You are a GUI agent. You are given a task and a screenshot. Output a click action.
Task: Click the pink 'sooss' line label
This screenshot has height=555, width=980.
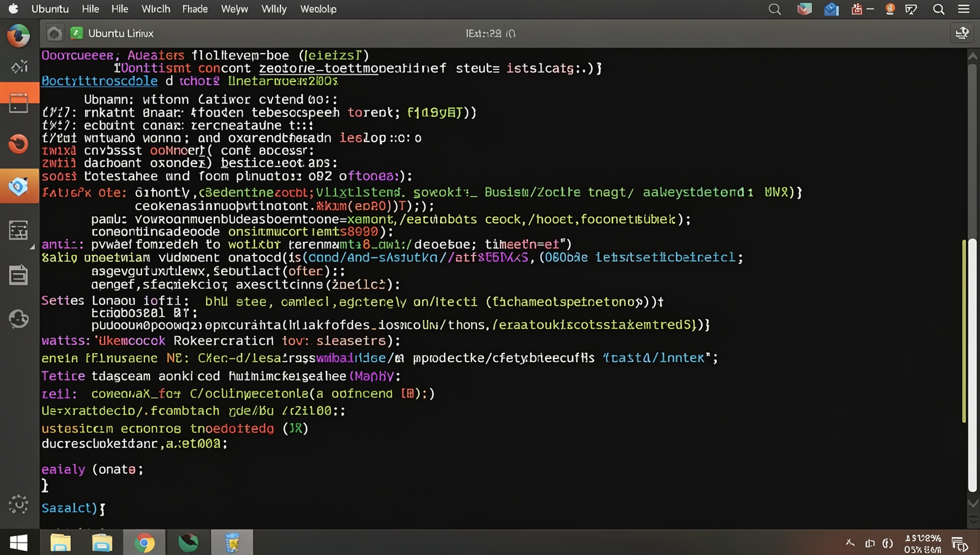[x=59, y=176]
